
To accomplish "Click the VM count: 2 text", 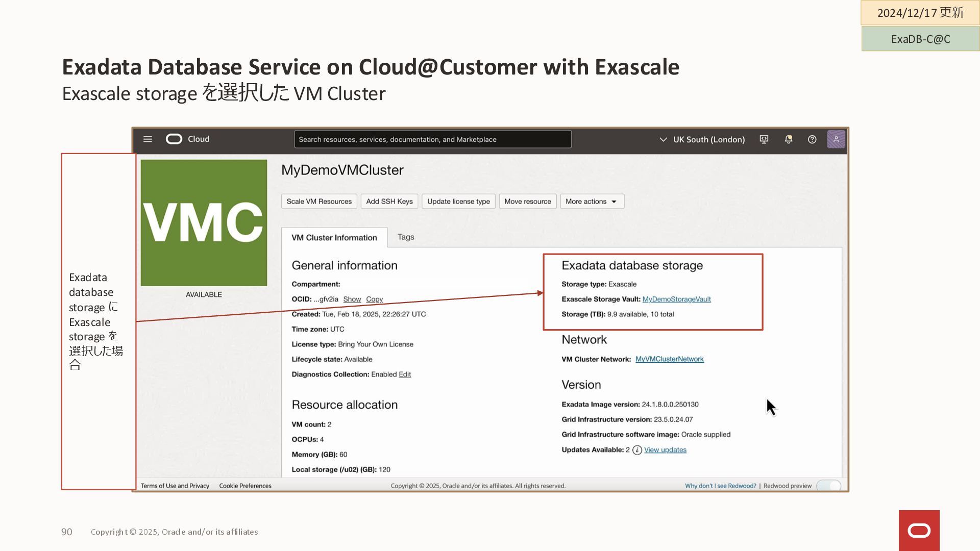I will (x=311, y=424).
